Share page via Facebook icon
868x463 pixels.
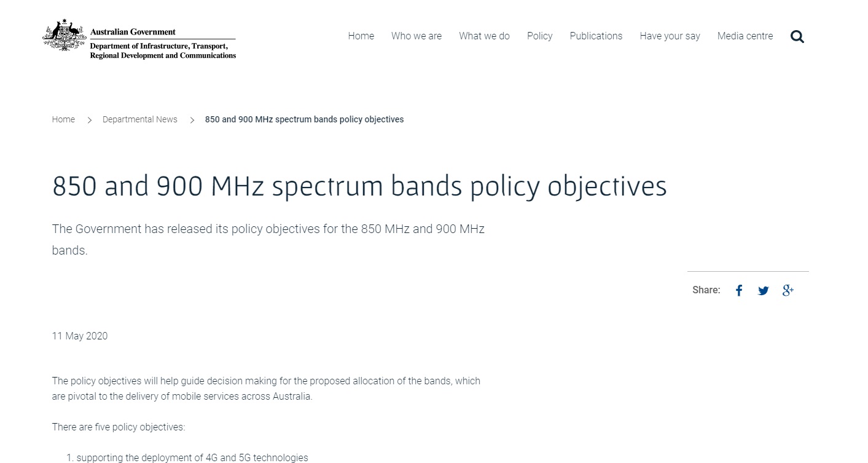click(739, 291)
